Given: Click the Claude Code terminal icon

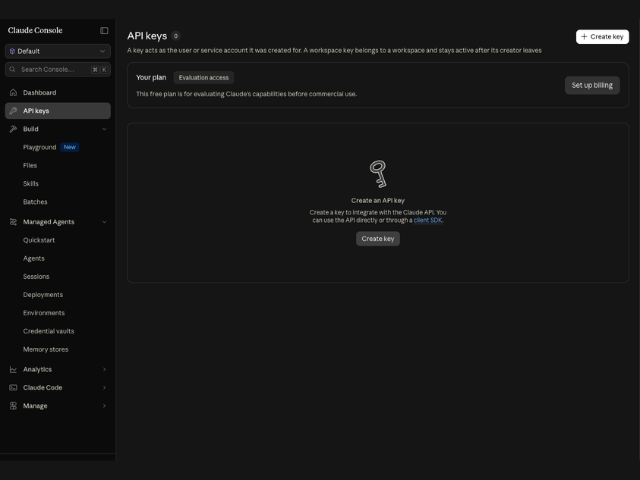Looking at the screenshot, I should click(x=13, y=388).
